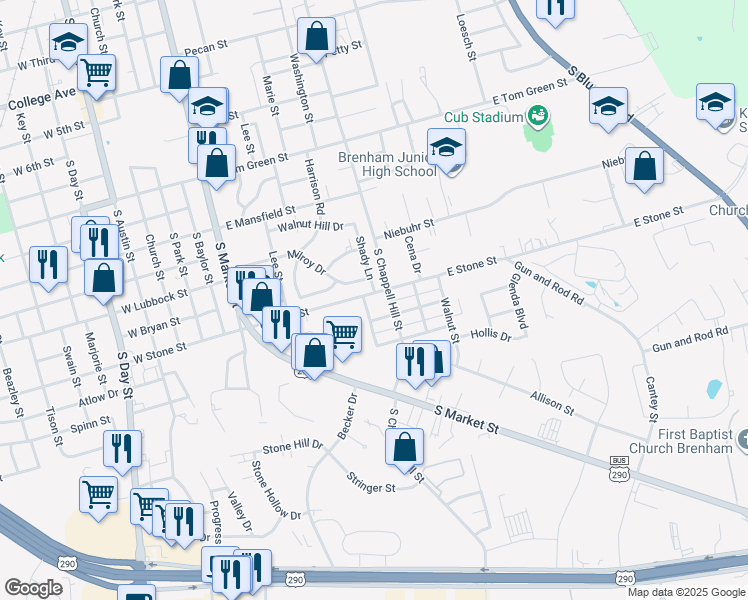This screenshot has width=748, height=600.
Task: Click the College Ave label
Action: tap(42, 99)
